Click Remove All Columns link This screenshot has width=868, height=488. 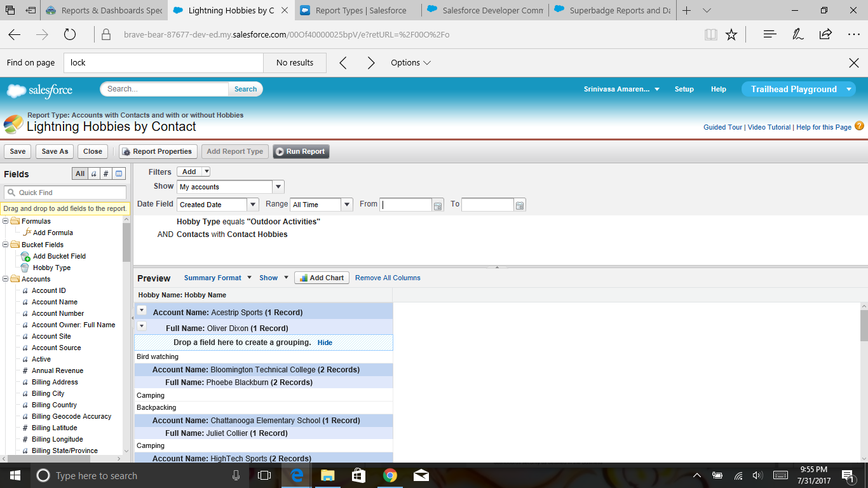pyautogui.click(x=388, y=278)
